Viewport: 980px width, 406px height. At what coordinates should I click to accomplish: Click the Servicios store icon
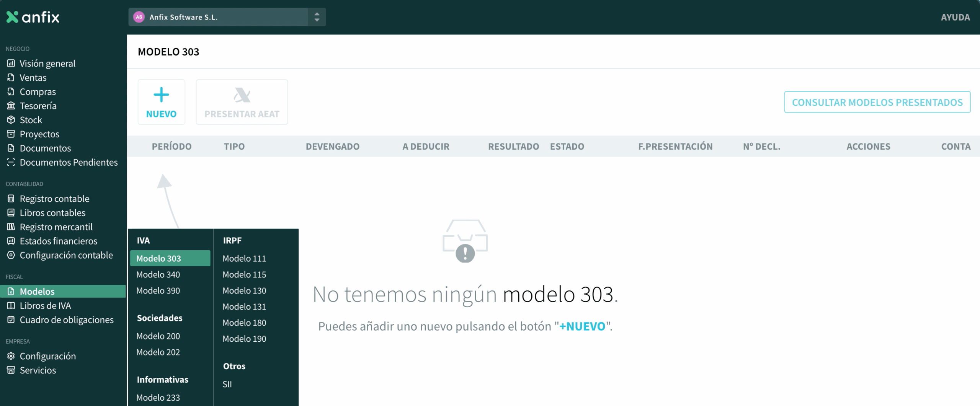click(11, 370)
